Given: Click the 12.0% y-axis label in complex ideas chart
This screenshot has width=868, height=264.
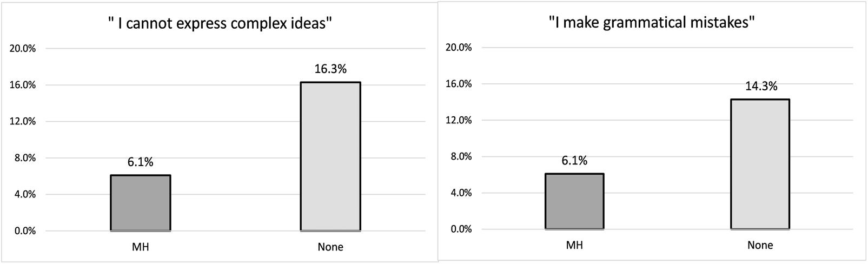Looking at the screenshot, I should (23, 122).
